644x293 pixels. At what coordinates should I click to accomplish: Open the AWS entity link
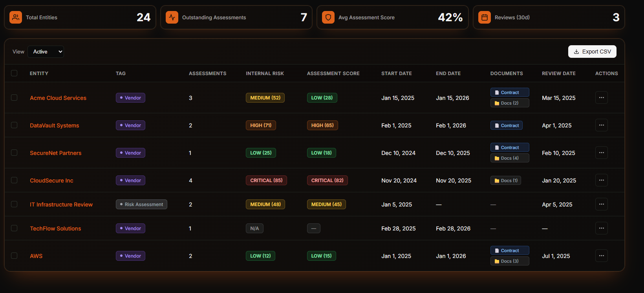coord(36,256)
